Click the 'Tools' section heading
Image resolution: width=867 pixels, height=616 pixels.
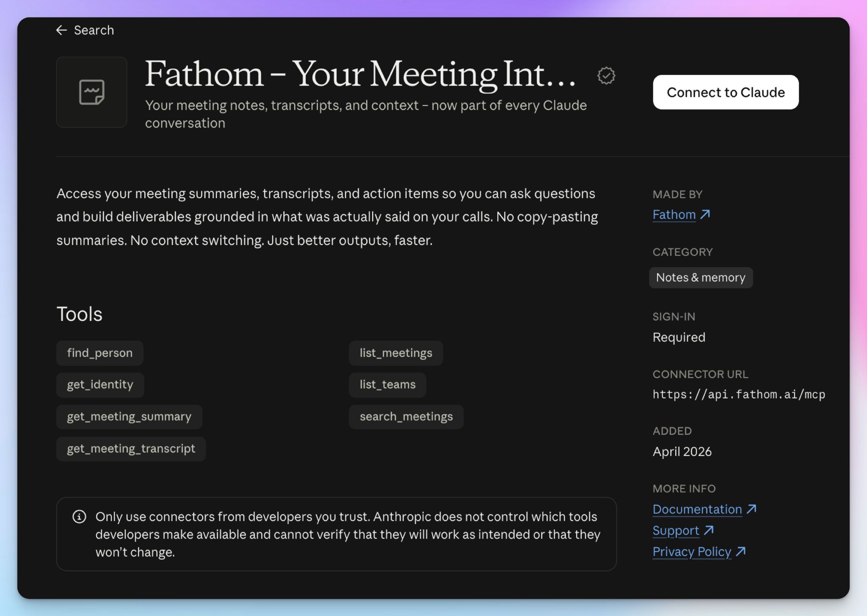point(80,314)
